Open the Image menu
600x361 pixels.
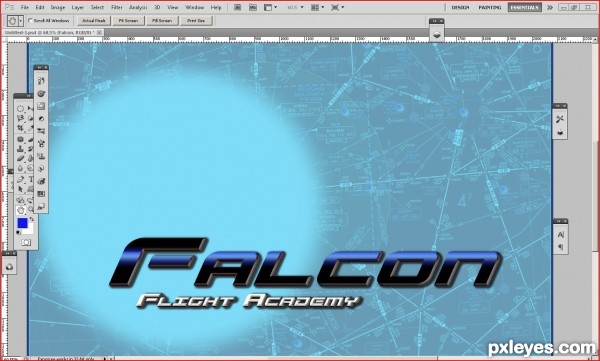point(58,7)
